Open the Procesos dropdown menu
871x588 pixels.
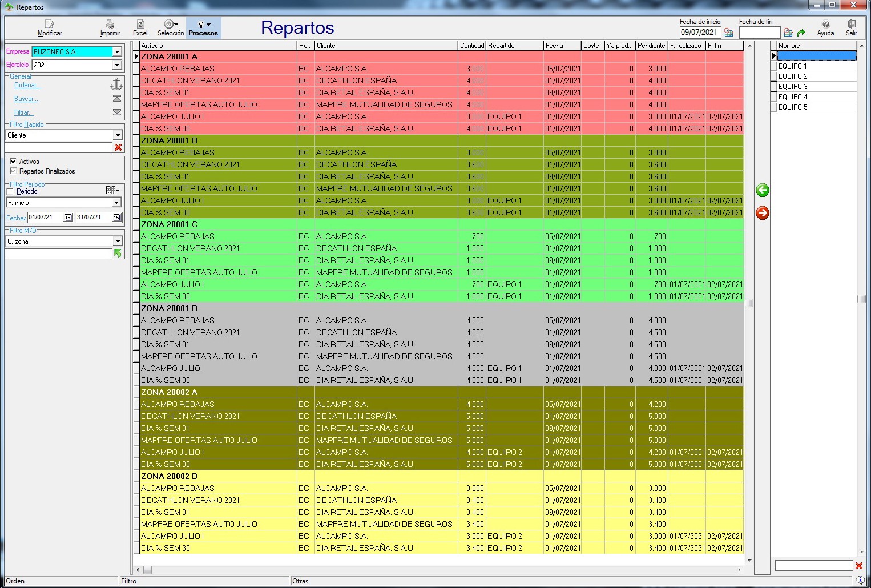pyautogui.click(x=203, y=28)
